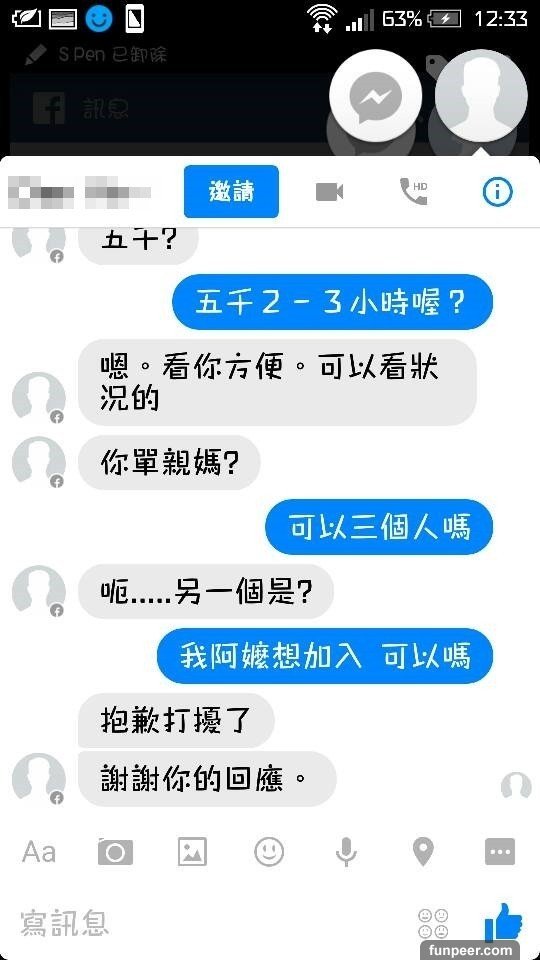Viewport: 540px width, 960px height.
Task: Share location with the pin icon
Action: click(423, 852)
